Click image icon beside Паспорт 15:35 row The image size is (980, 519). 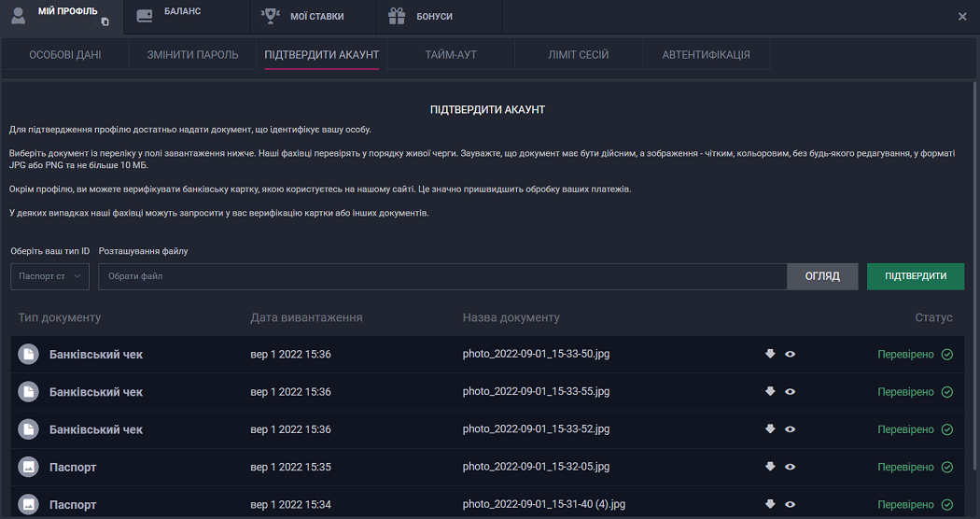tap(29, 467)
